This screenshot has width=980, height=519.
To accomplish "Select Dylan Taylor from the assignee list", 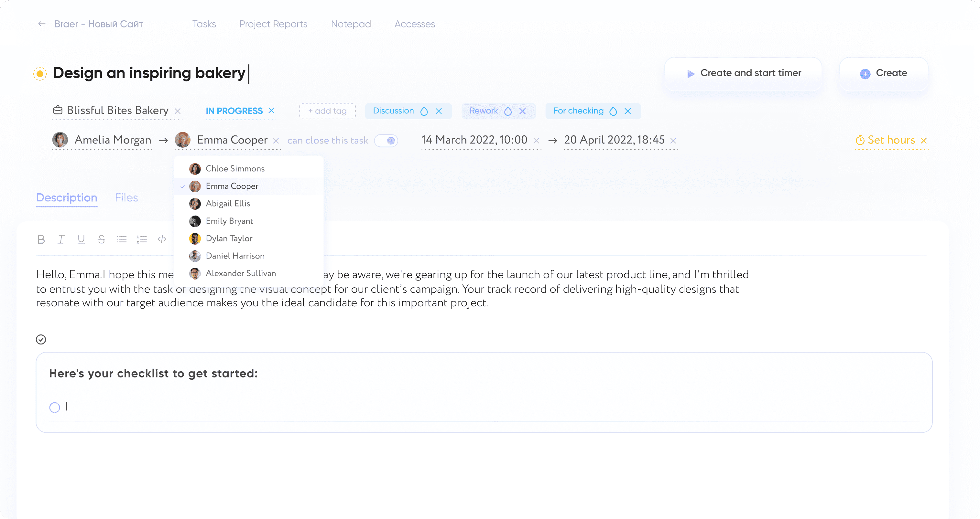I will pyautogui.click(x=229, y=238).
